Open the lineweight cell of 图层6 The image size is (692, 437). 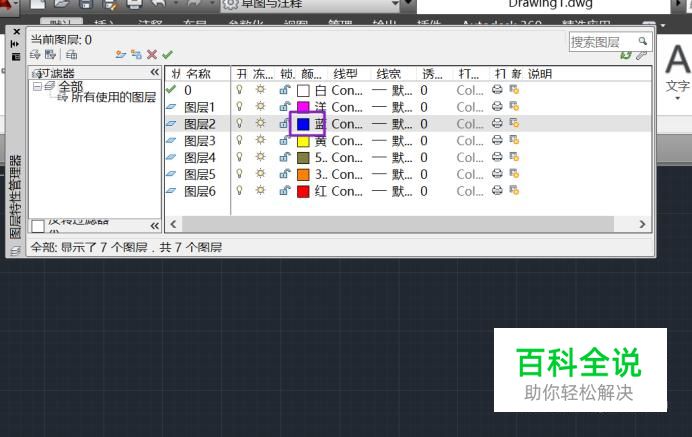(392, 191)
